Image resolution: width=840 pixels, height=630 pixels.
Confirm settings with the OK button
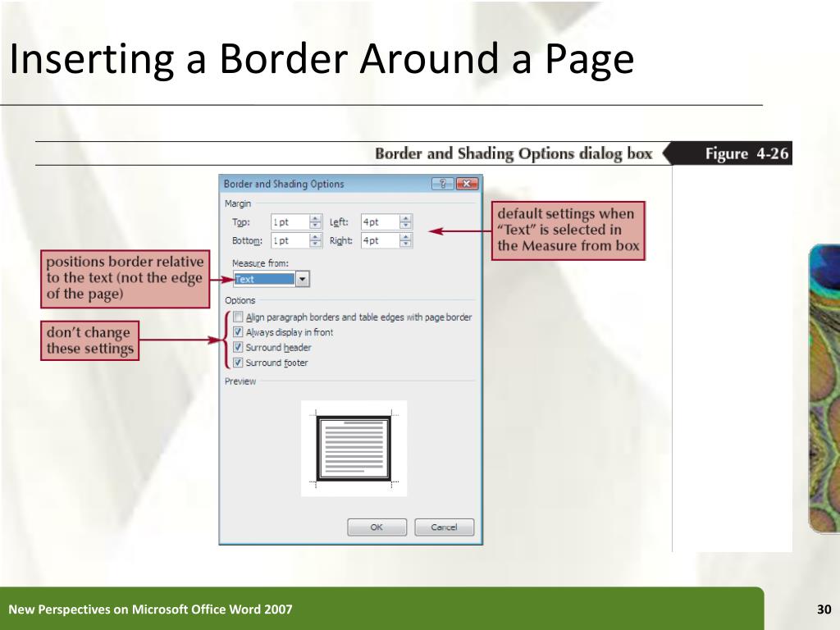[x=377, y=527]
